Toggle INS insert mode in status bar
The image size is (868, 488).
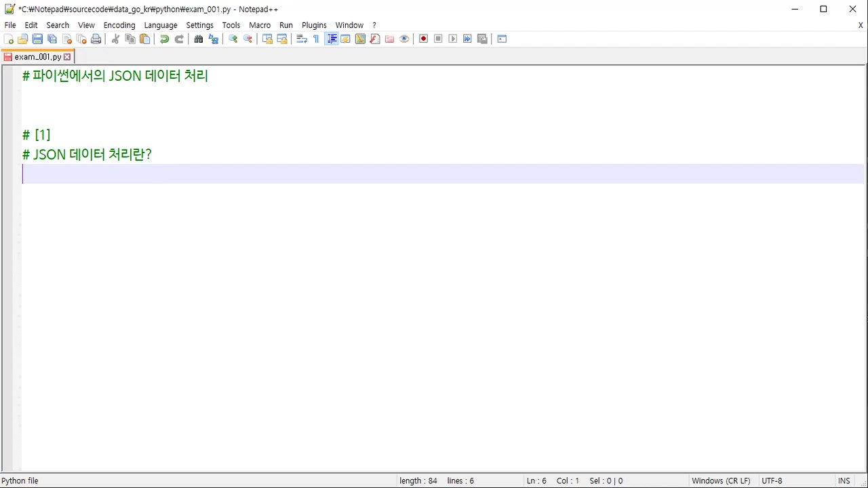point(844,481)
